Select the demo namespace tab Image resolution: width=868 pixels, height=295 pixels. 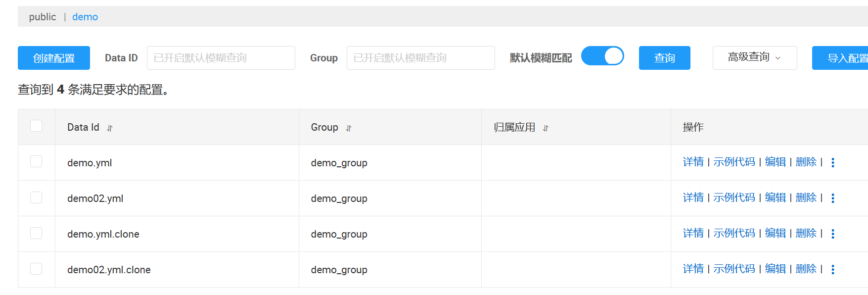point(85,17)
